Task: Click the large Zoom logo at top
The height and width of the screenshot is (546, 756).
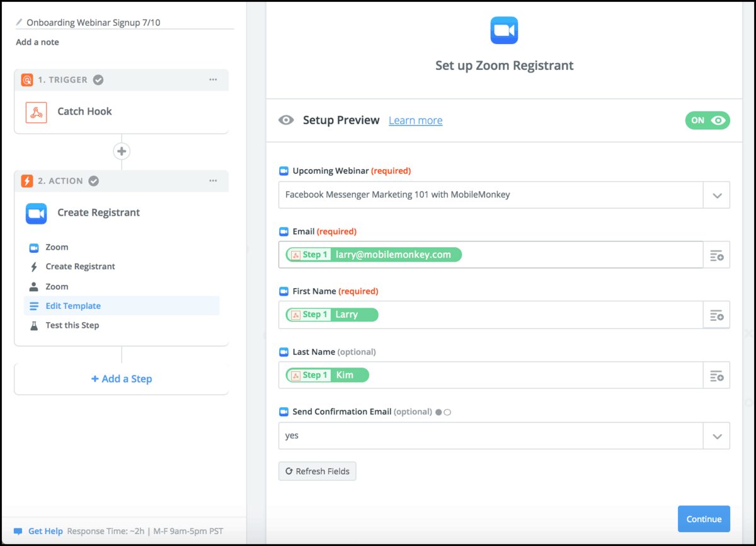Action: (x=504, y=30)
